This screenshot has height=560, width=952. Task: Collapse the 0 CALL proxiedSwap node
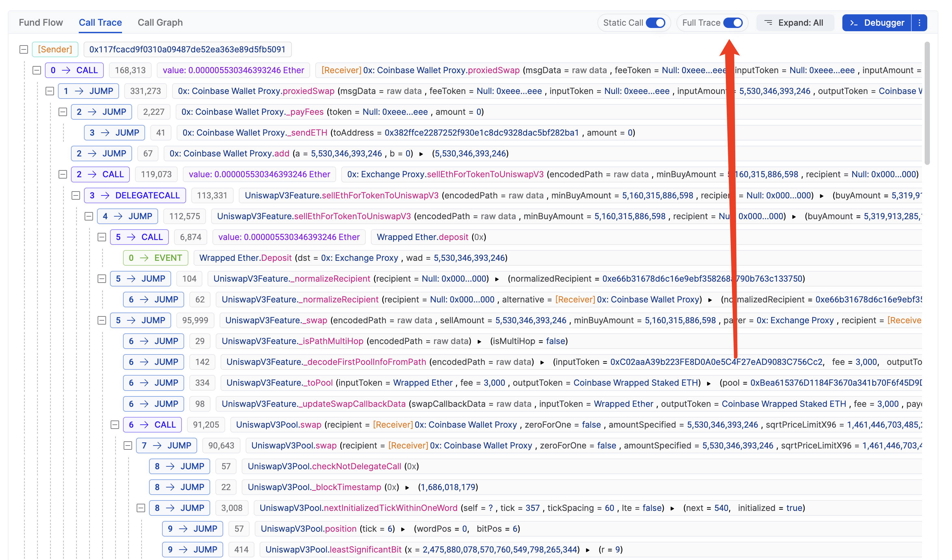click(37, 70)
